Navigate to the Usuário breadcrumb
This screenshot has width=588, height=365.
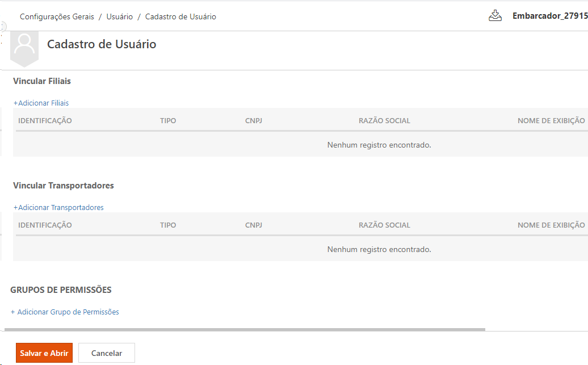(x=119, y=16)
